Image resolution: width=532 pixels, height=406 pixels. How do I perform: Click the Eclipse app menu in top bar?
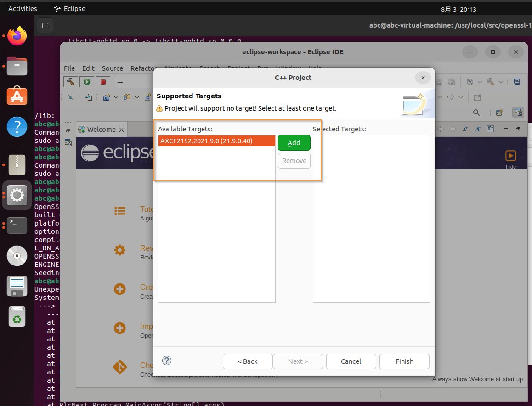coord(69,8)
